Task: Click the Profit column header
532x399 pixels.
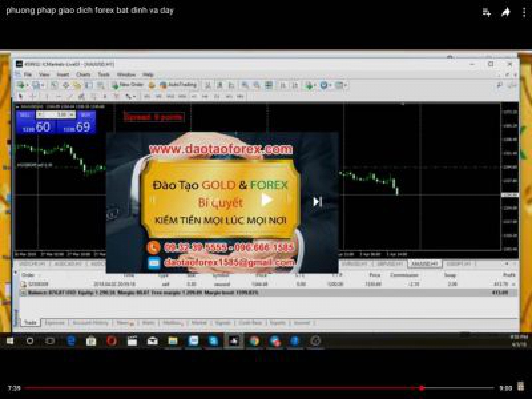Action: 509,275
